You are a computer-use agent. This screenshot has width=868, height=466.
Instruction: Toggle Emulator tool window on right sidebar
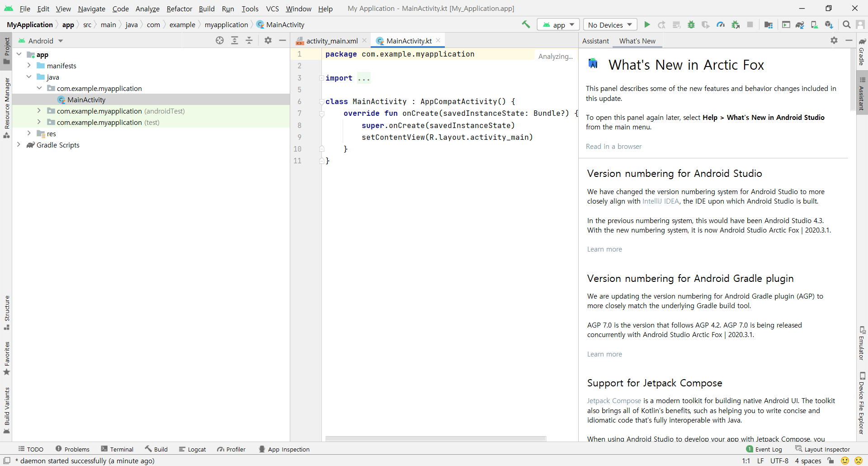pos(862,343)
